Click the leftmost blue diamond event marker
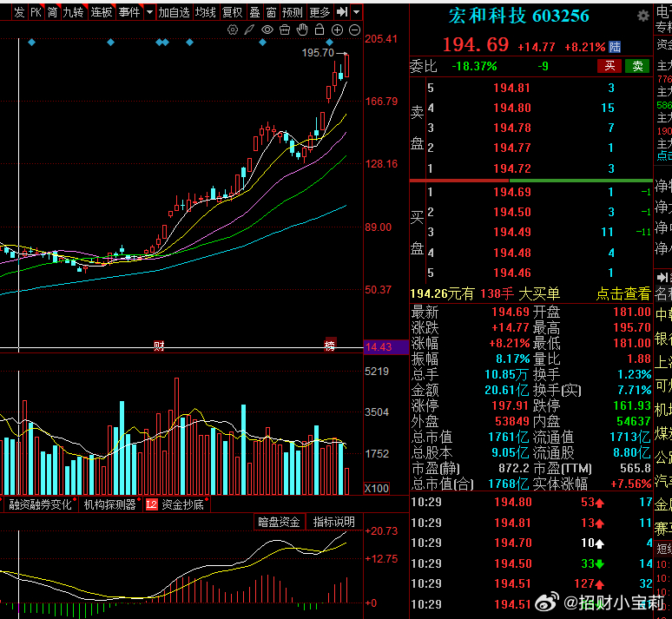Screen dimensions: 672x619 point(32,42)
